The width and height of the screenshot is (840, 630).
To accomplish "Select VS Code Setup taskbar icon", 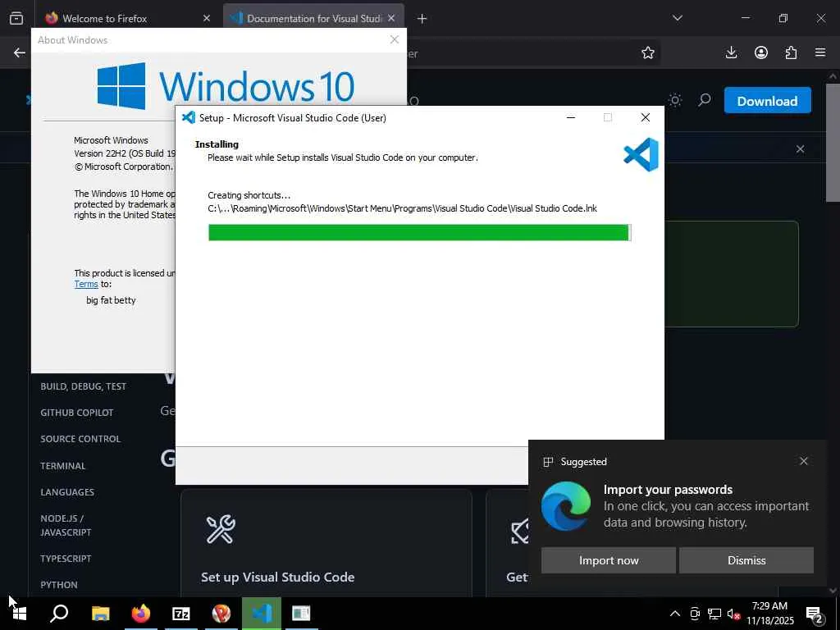I will pyautogui.click(x=262, y=614).
